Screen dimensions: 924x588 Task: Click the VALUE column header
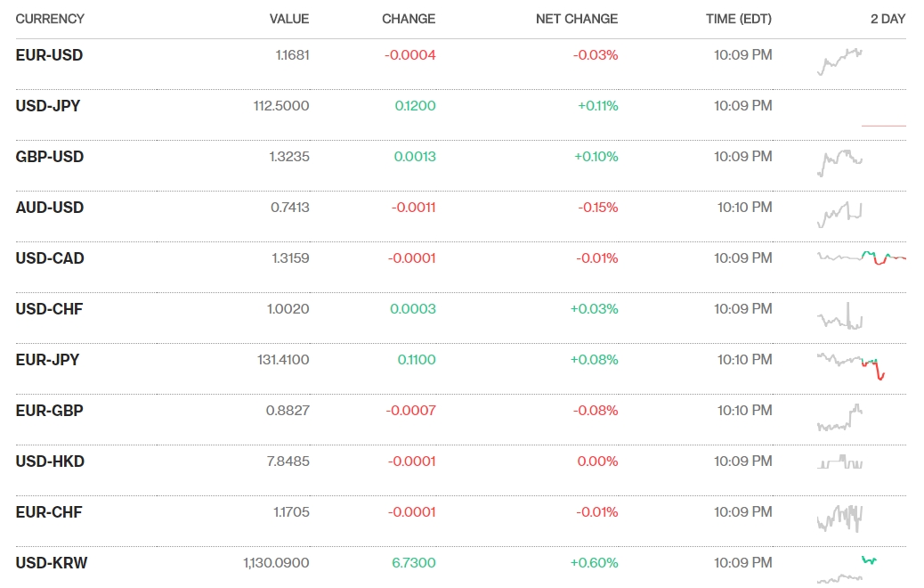[289, 19]
